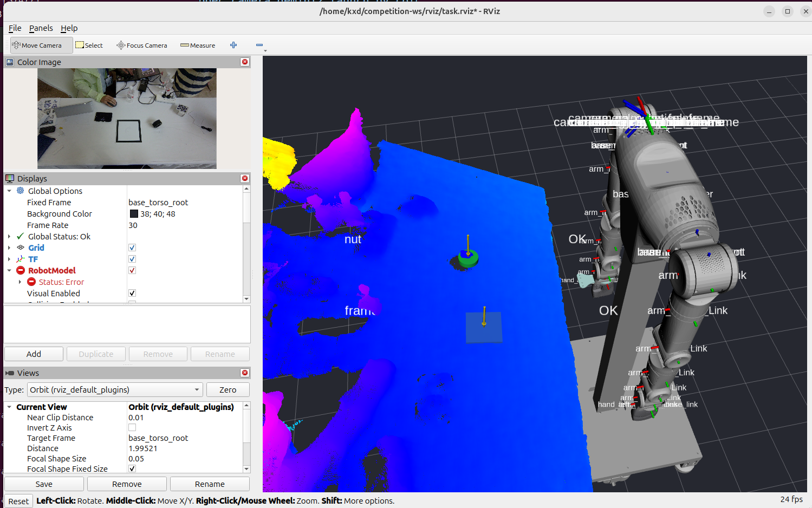Screen dimensions: 812x508
Task: Open the File menu
Action: 15,28
